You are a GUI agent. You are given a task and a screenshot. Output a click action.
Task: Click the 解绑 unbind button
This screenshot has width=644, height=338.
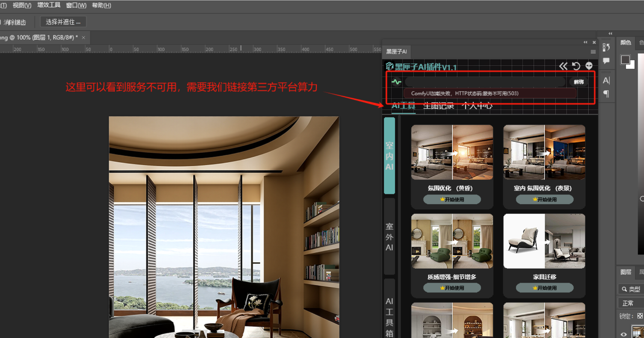click(x=579, y=82)
